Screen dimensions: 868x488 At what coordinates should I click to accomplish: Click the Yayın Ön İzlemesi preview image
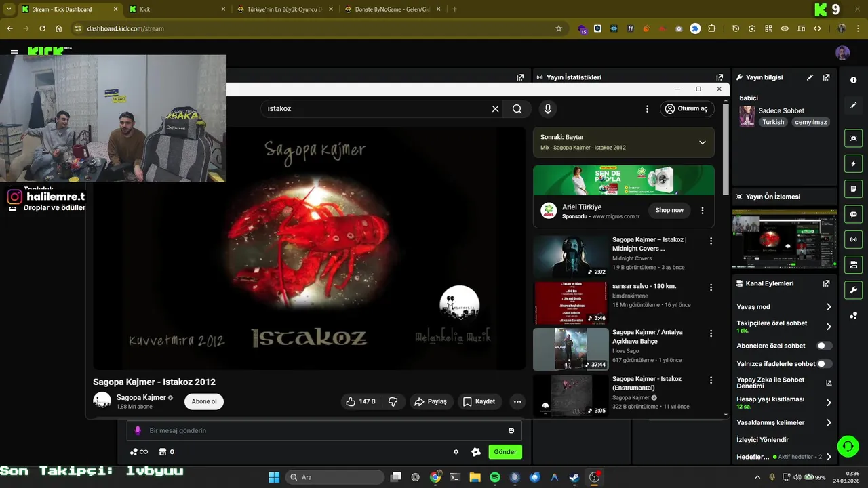click(785, 241)
